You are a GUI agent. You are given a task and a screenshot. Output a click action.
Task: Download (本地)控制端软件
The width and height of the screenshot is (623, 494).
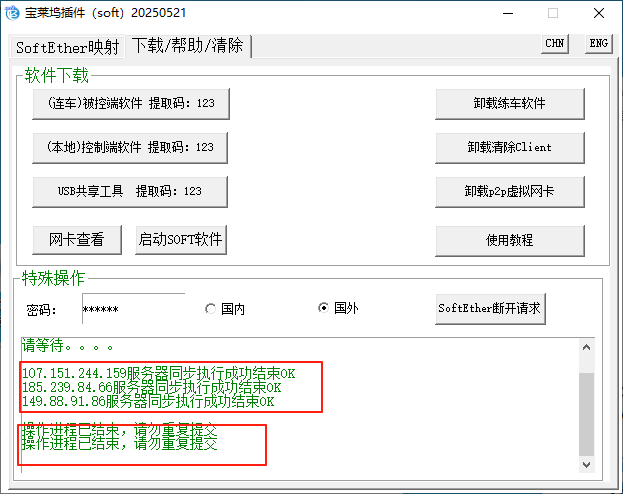[x=130, y=147]
